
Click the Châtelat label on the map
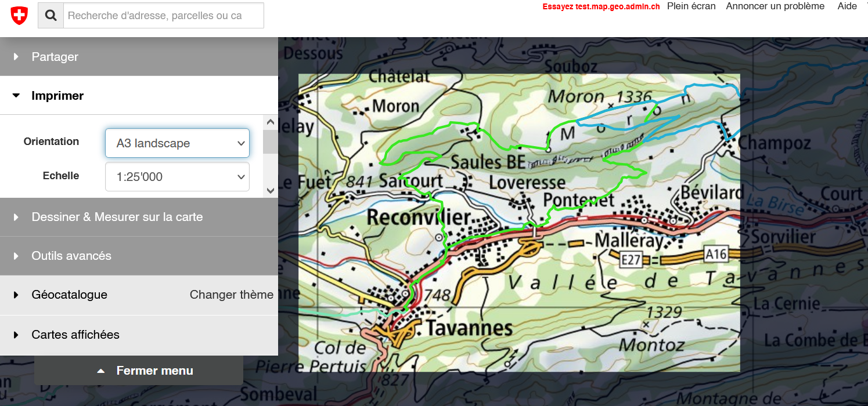(399, 76)
